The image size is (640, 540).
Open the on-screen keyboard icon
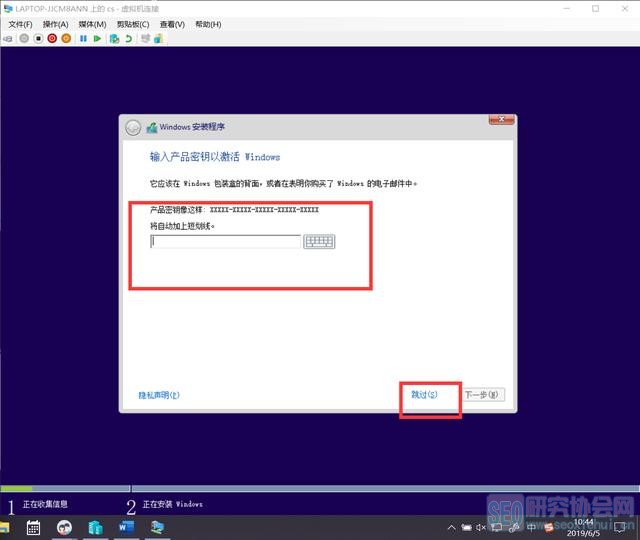319,242
